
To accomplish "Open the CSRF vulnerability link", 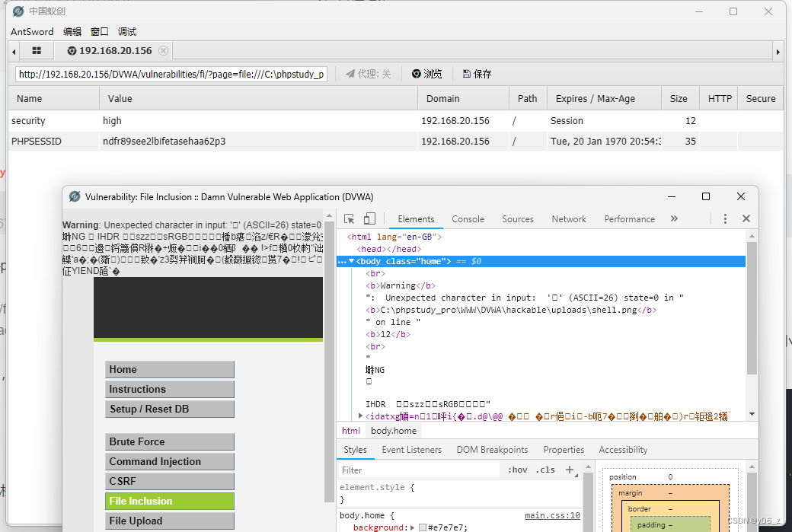I will pos(170,481).
